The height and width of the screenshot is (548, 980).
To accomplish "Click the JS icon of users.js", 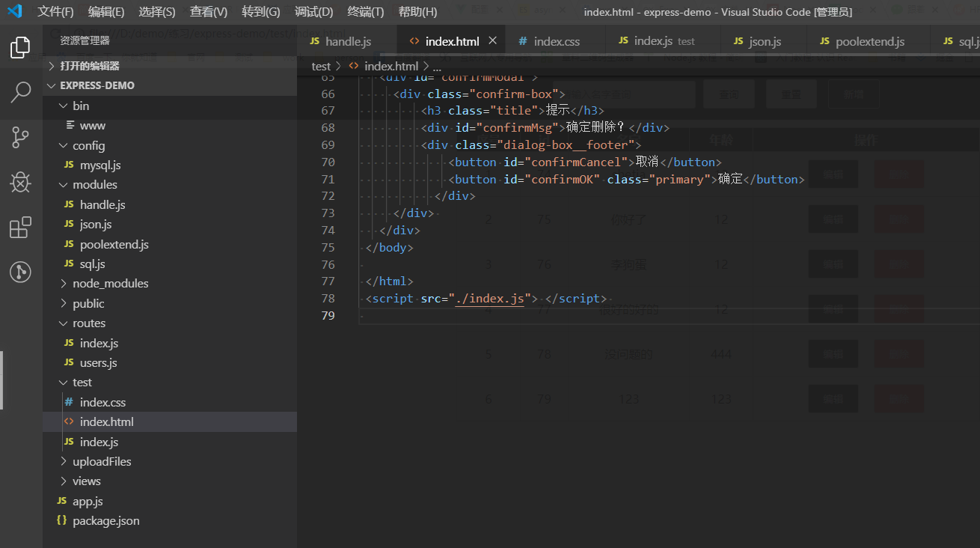I will click(68, 362).
